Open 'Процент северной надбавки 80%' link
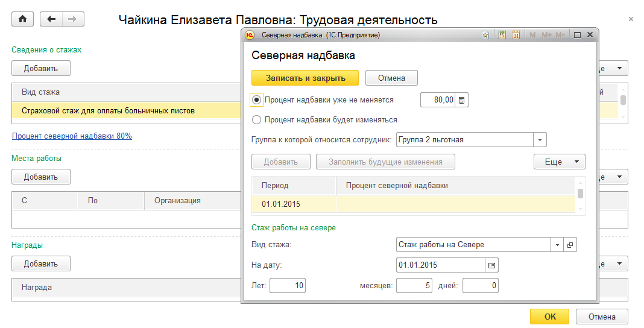 click(72, 136)
